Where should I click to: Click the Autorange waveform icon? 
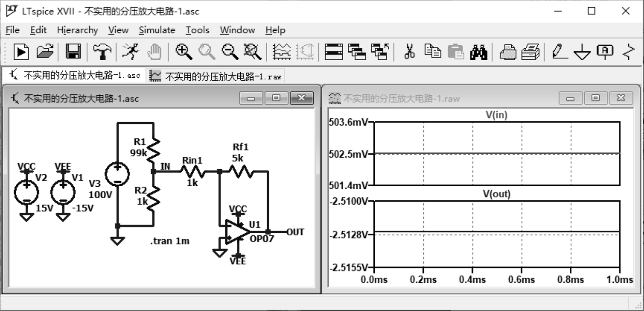(x=282, y=52)
